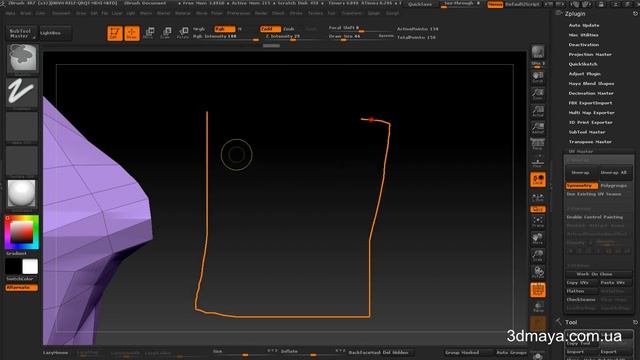Activate the Draw mode button

131,33
